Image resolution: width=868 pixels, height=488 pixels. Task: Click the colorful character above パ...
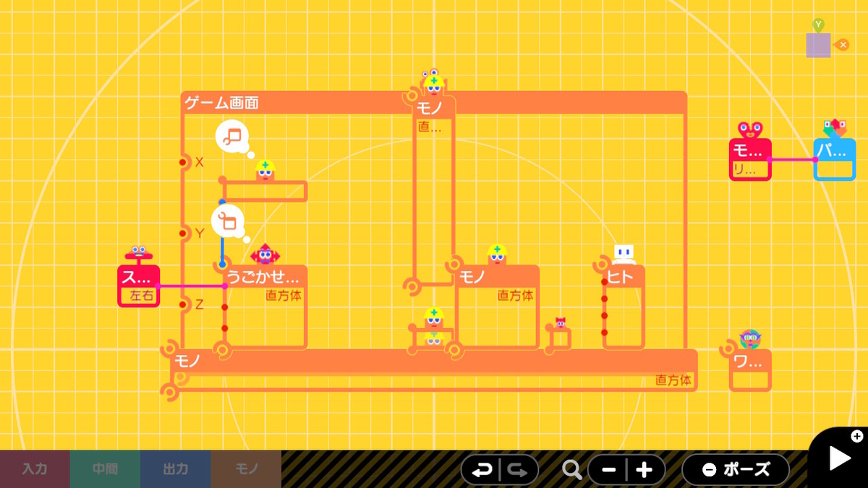click(835, 129)
